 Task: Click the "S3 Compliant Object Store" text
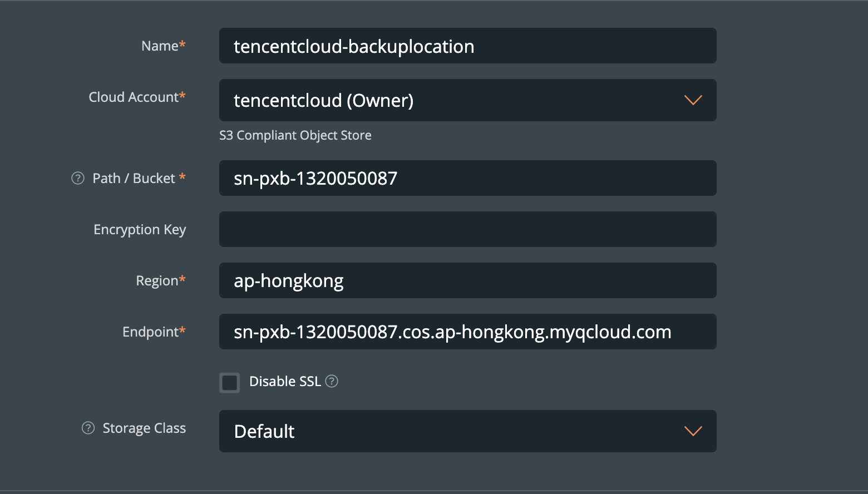(x=295, y=135)
